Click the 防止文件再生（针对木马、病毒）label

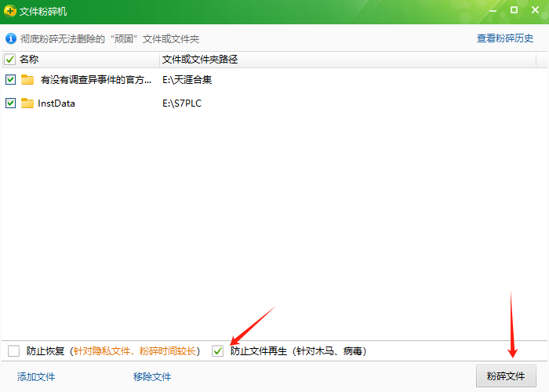[x=298, y=351]
